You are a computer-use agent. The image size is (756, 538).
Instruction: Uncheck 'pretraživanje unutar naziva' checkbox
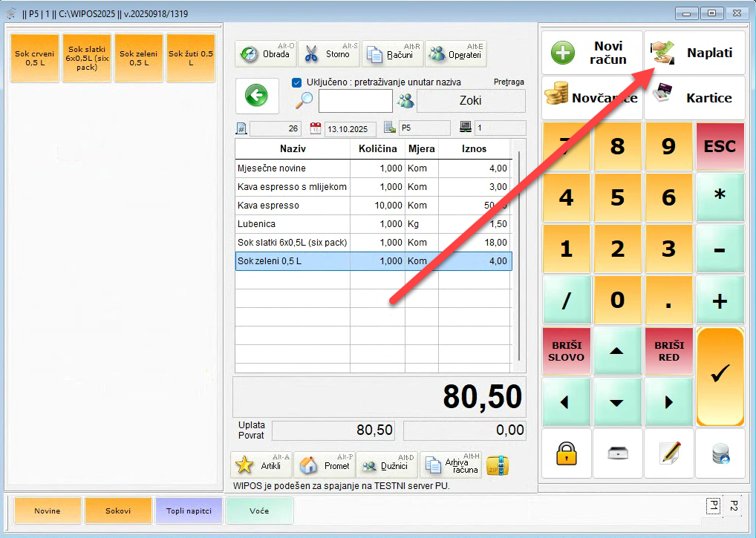297,82
